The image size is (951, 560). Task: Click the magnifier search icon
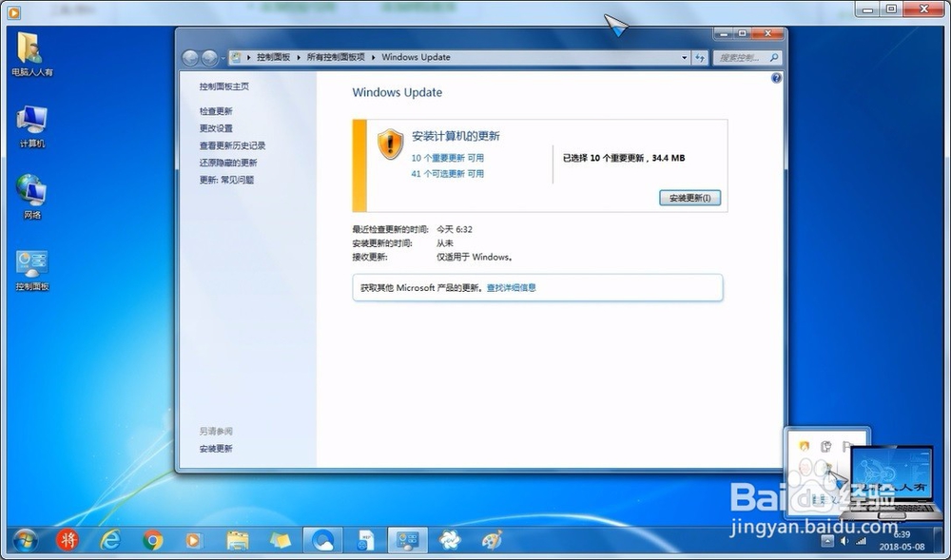pos(774,58)
